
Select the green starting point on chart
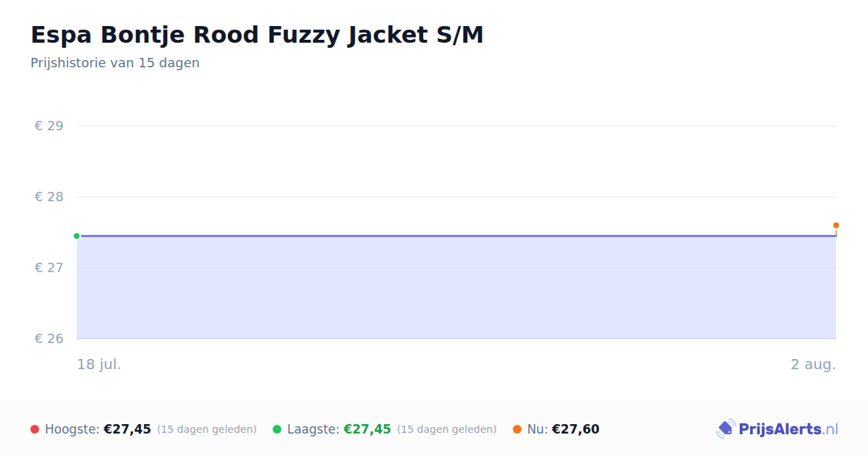[x=77, y=236]
